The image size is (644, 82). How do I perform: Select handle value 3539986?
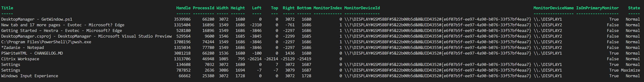(x=182, y=19)
